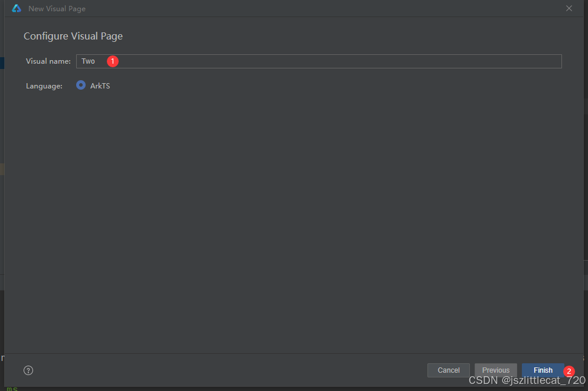Click the 'Visual name:' label
This screenshot has width=588, height=391.
tap(48, 61)
